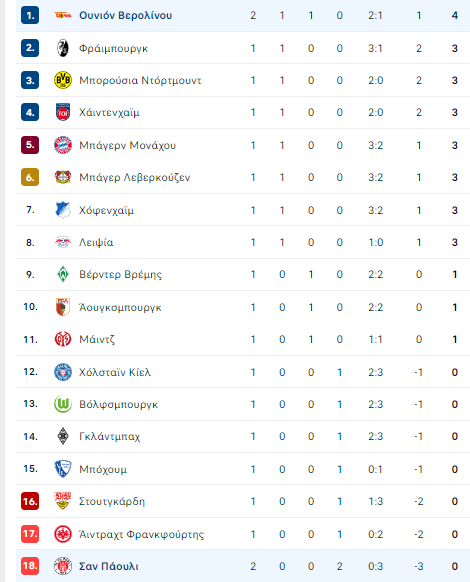Viewport: 470px width, 582px height.
Task: Select the Χάιντενχαϊμ team name
Action: click(109, 112)
